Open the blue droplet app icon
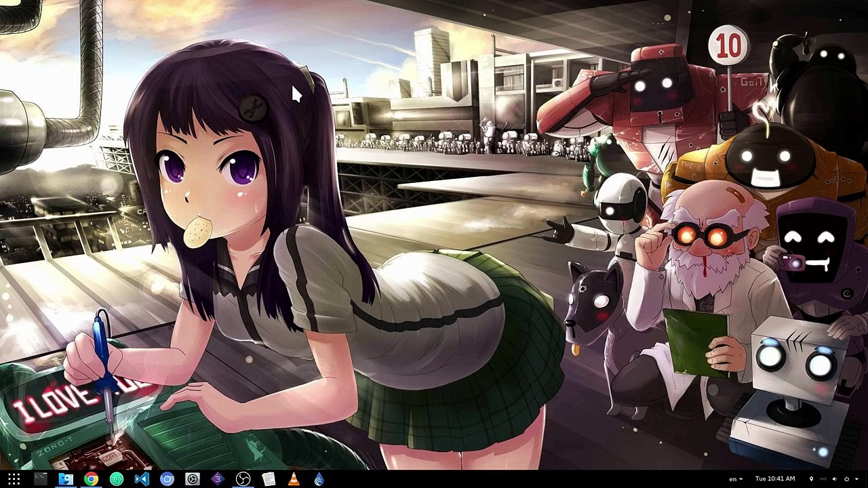 [319, 479]
